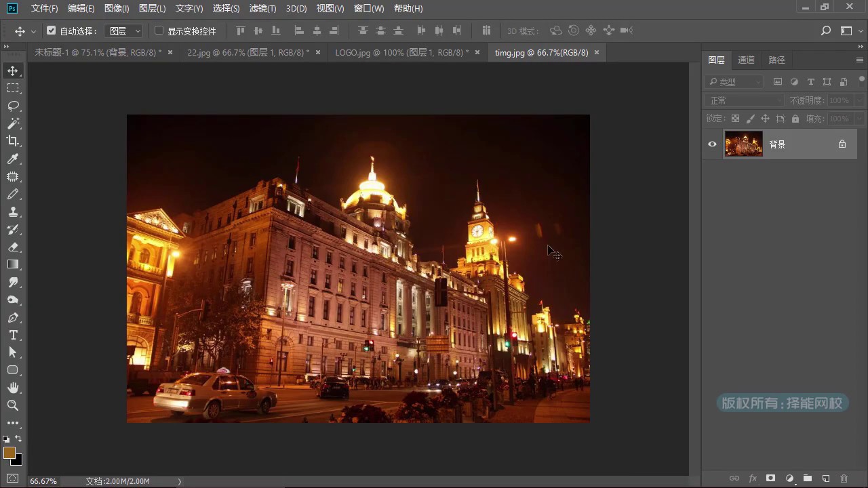This screenshot has height=488, width=868.
Task: Select the Hand tool
Action: point(13,388)
